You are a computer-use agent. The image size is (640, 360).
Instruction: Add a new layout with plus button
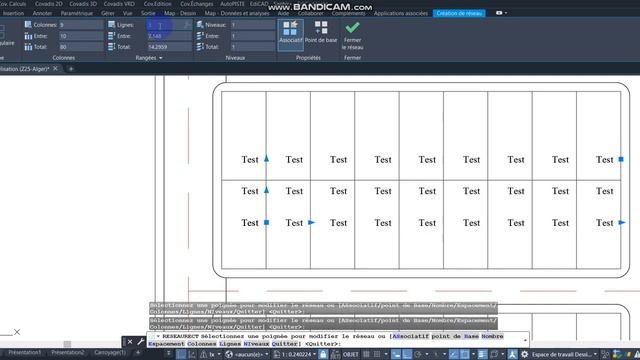tap(138, 352)
